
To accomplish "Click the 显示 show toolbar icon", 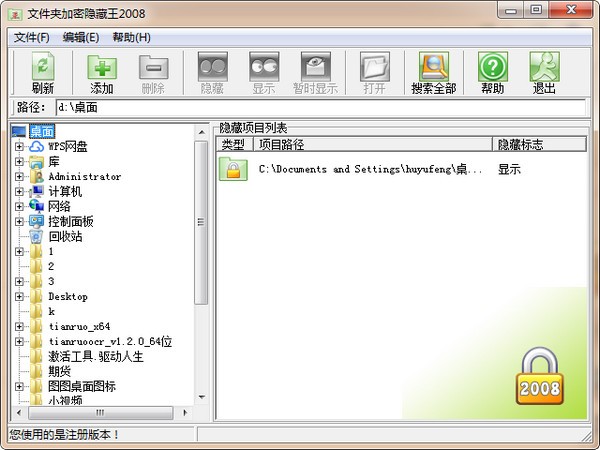I will tap(264, 67).
